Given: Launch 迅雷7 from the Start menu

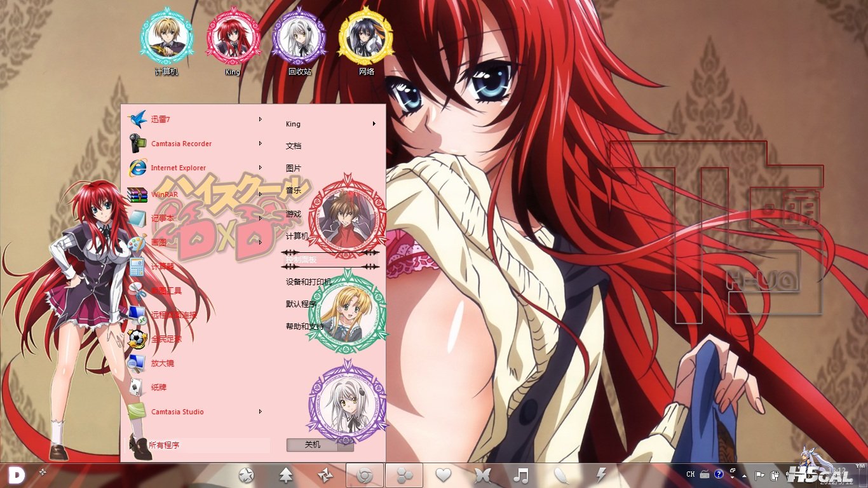Looking at the screenshot, I should pos(196,119).
